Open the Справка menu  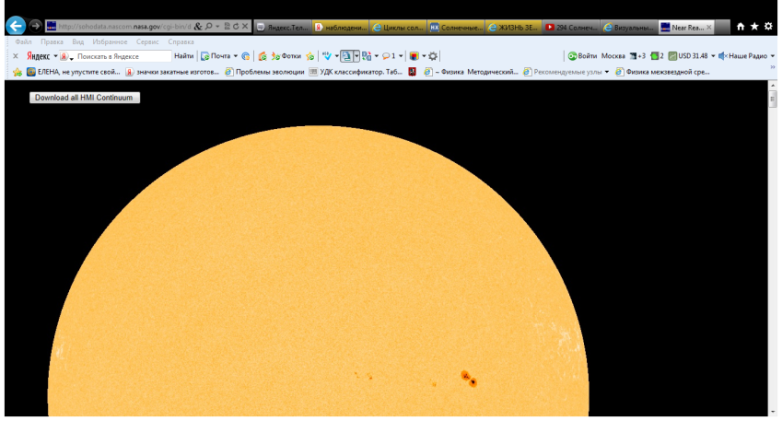click(x=181, y=42)
